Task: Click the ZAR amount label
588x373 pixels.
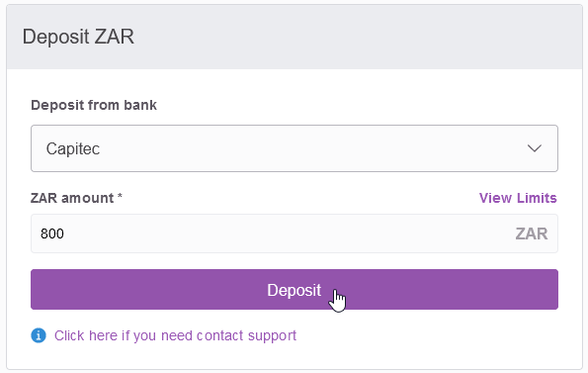Action: point(72,198)
